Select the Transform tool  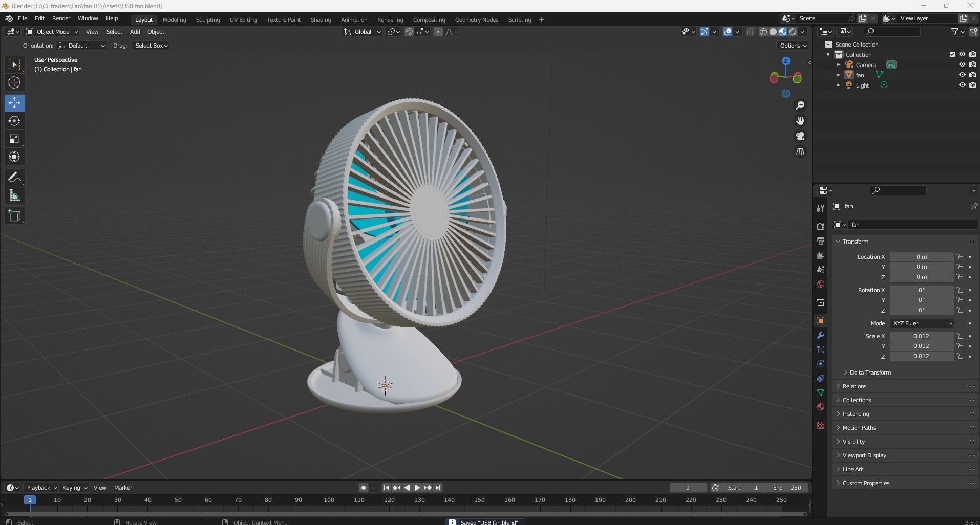[14, 157]
